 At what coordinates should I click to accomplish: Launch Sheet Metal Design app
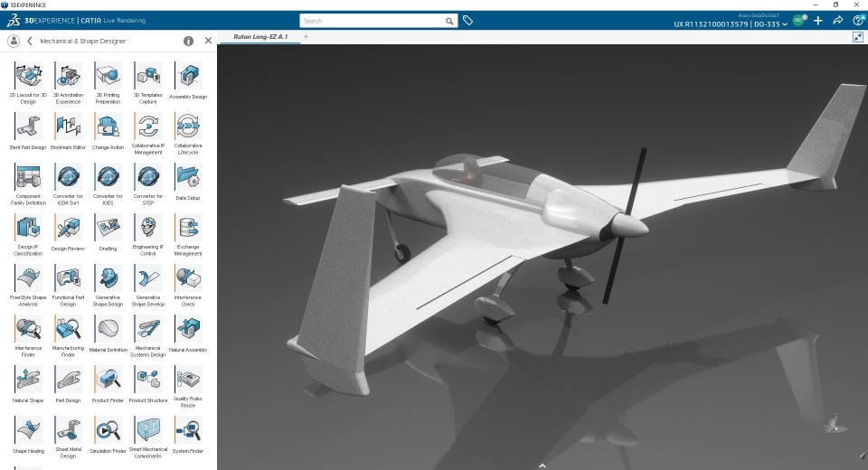(68, 430)
